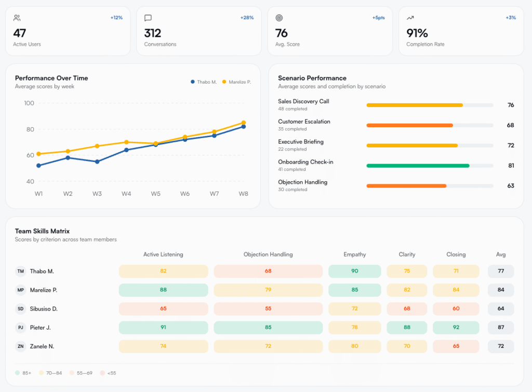Toggle the Marelize P. chart legend entry
The height and width of the screenshot is (392, 532).
click(x=236, y=82)
